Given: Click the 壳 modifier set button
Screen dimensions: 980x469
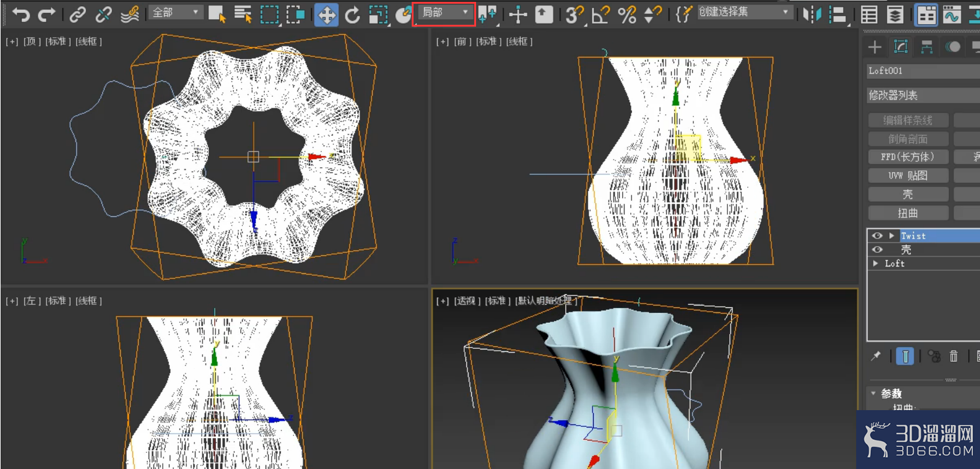Looking at the screenshot, I should pyautogui.click(x=908, y=195).
